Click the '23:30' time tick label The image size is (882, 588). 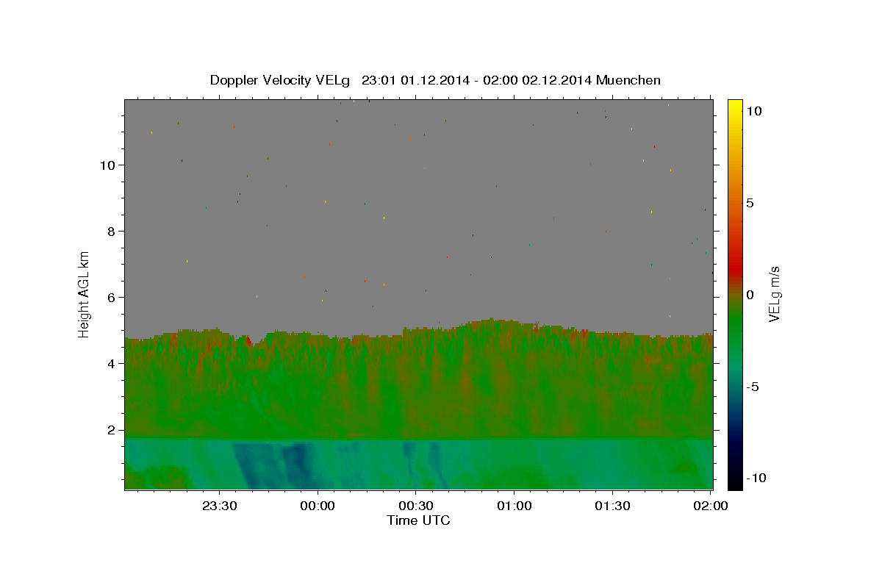pos(220,506)
